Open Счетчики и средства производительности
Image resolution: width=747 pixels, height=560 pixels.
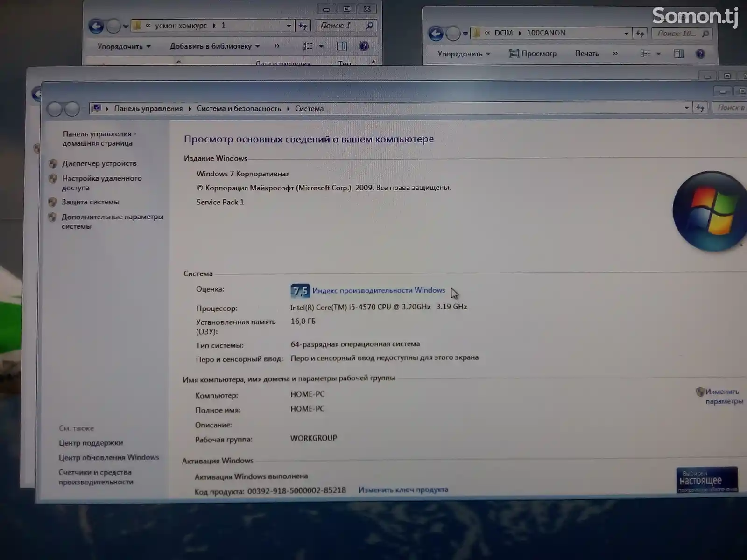point(96,477)
